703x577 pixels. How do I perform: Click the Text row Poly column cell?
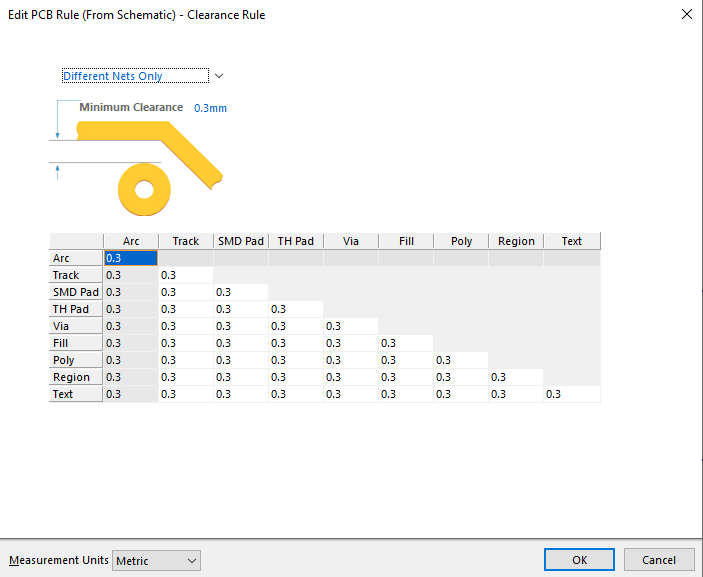pyautogui.click(x=461, y=394)
